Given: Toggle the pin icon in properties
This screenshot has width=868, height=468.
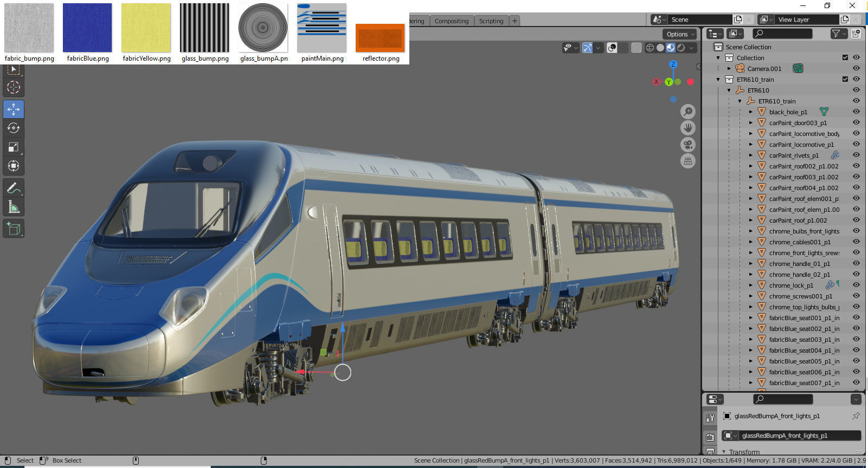Looking at the screenshot, I should point(856,416).
